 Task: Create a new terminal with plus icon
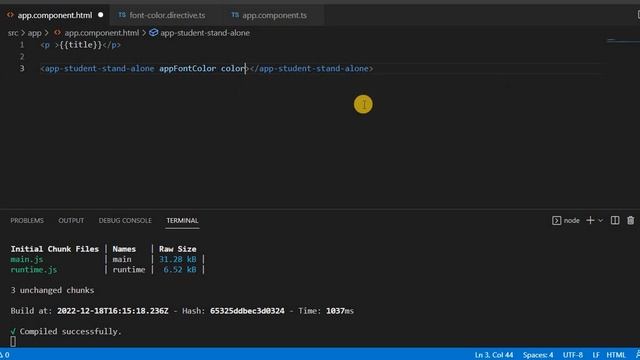(x=590, y=220)
